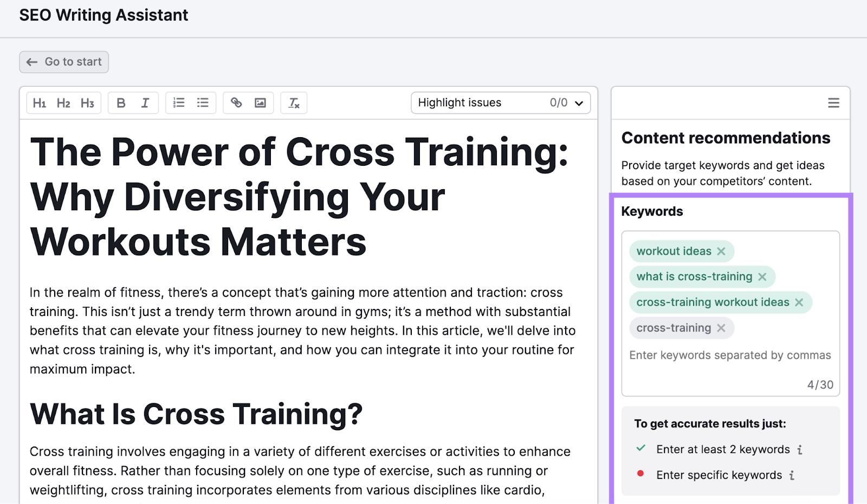867x504 pixels.
Task: Remove the 'cross-training workout ideas' keyword
Action: click(x=799, y=302)
